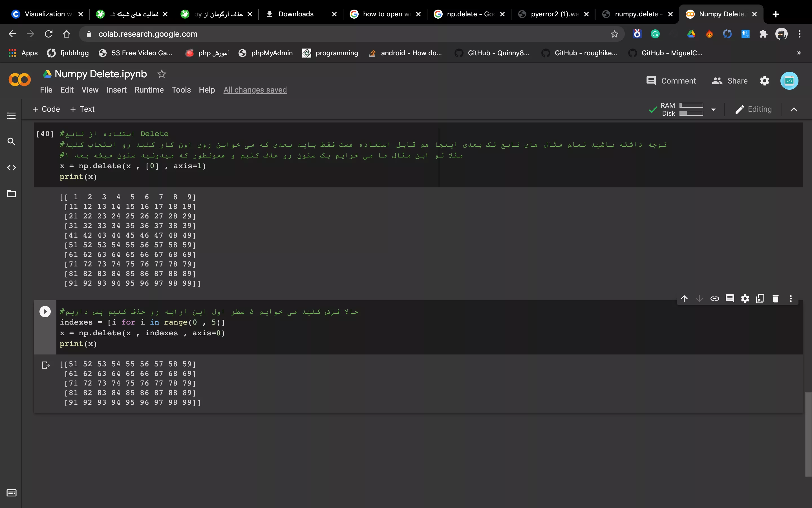Move cell up with the arrow icon
The height and width of the screenshot is (508, 812).
click(684, 298)
